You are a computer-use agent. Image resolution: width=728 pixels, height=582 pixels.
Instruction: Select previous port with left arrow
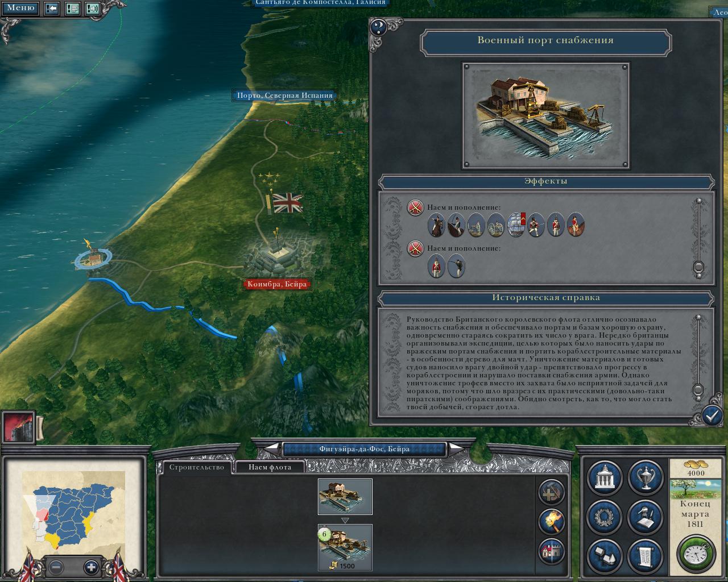point(272,449)
